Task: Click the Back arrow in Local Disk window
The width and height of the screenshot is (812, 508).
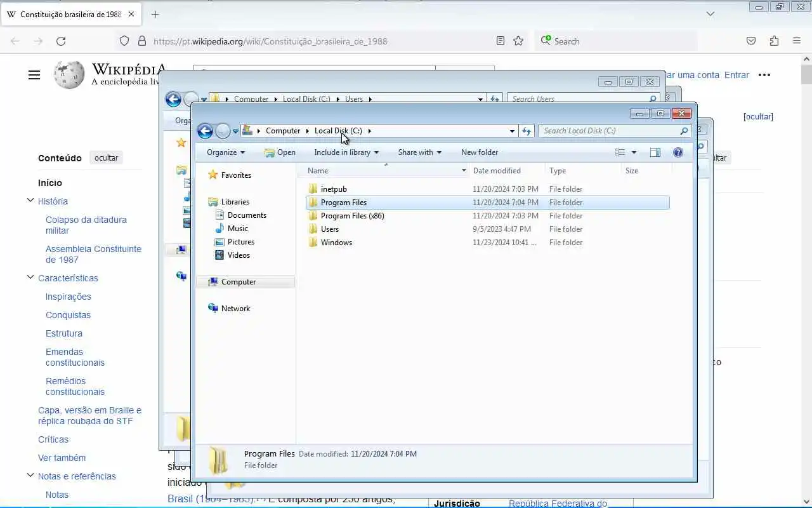Action: tap(205, 131)
